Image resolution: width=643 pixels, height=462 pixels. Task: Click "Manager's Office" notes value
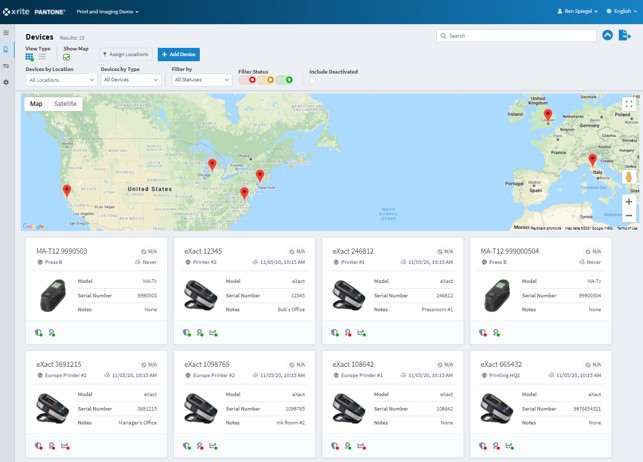137,423
